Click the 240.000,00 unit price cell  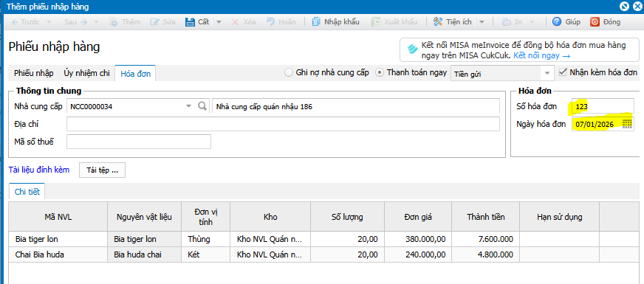click(418, 254)
